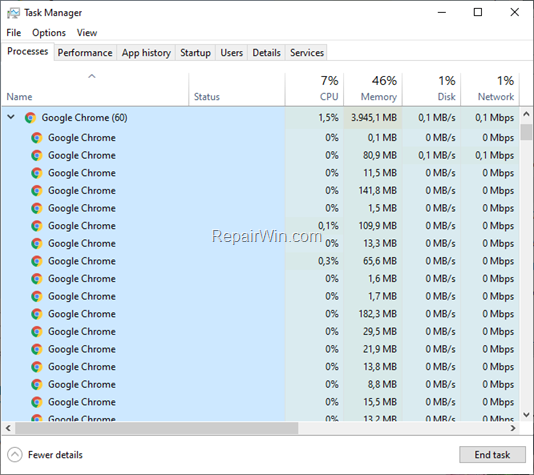Viewport: 534px width, 475px height.
Task: Sort by the Status column header
Action: pyautogui.click(x=237, y=89)
